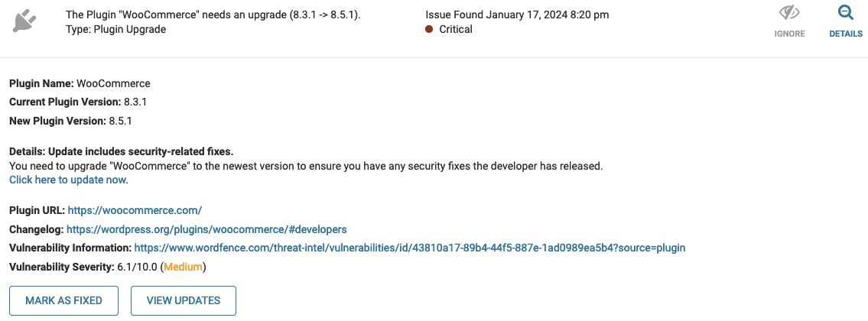Click the Current Plugin Version 8.3.1 text

(x=78, y=102)
